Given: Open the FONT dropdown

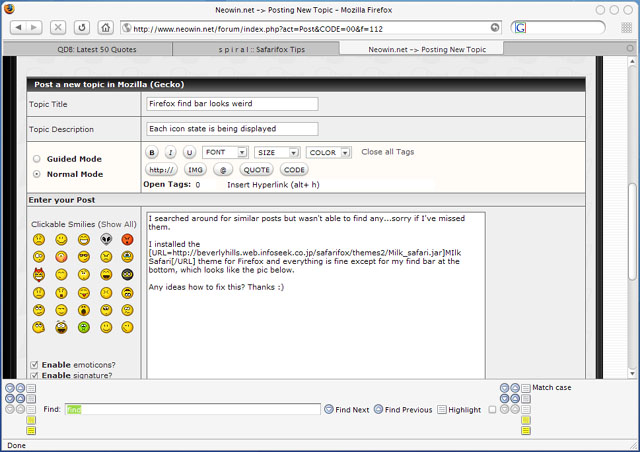Looking at the screenshot, I should point(225,152).
